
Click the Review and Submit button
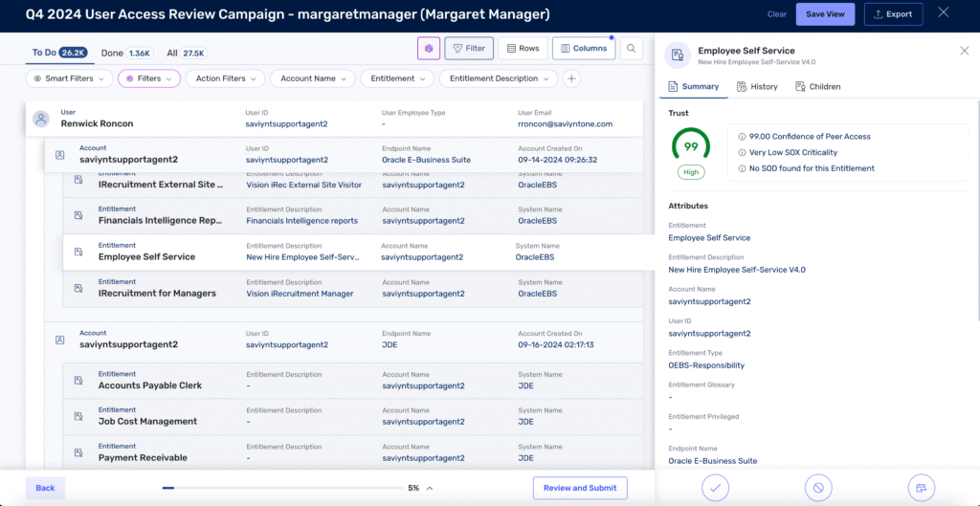[x=579, y=488]
